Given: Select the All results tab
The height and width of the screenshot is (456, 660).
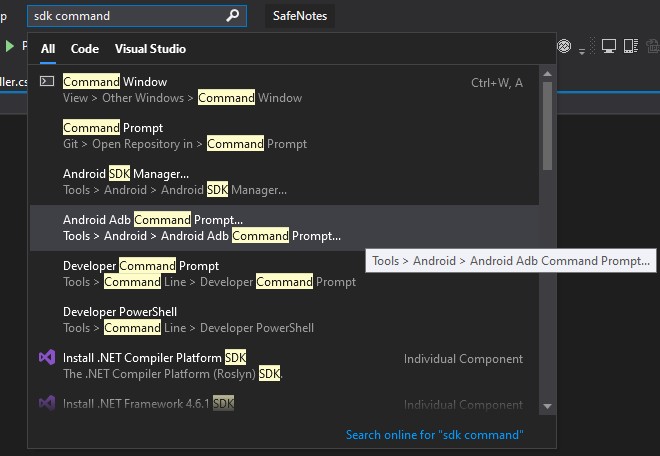Looking at the screenshot, I should 48,49.
